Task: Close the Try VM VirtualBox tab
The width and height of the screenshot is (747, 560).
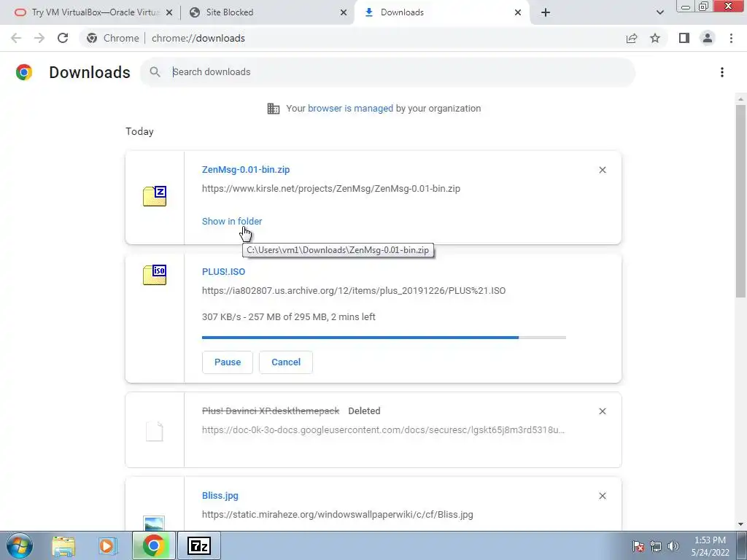Action: [x=169, y=13]
